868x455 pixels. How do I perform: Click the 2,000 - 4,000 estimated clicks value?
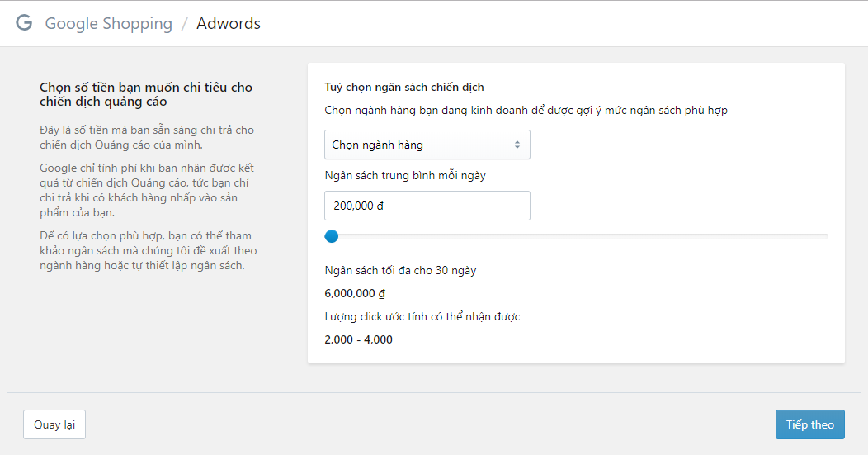pyautogui.click(x=359, y=339)
